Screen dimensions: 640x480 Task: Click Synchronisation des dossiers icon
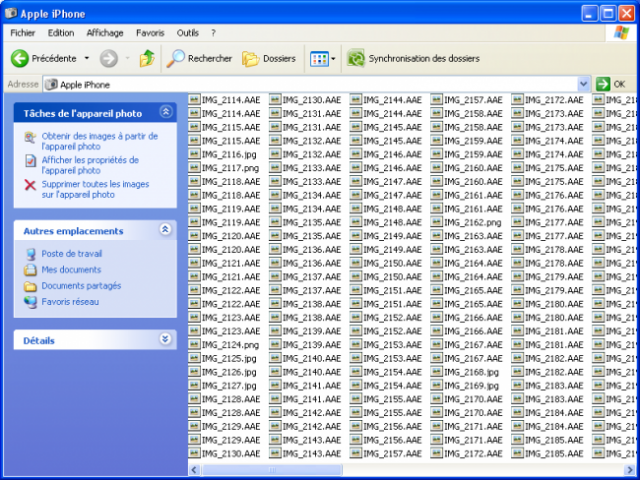[x=356, y=59]
